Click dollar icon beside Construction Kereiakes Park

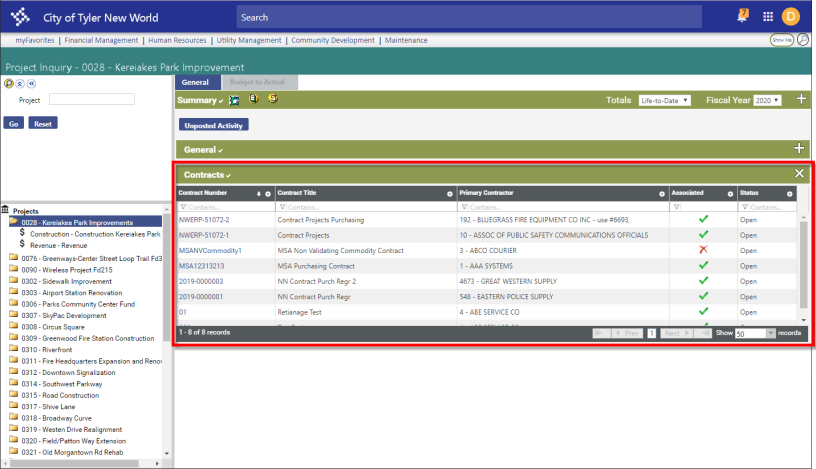(x=22, y=233)
